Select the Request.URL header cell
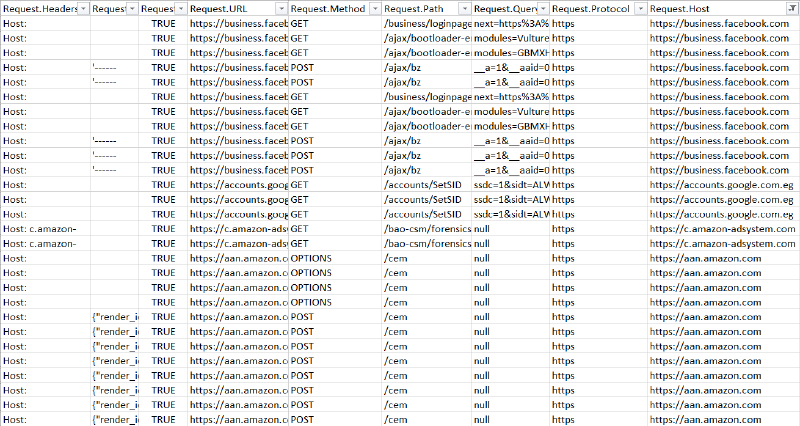Viewport: 800px width, 426px height. pyautogui.click(x=238, y=9)
